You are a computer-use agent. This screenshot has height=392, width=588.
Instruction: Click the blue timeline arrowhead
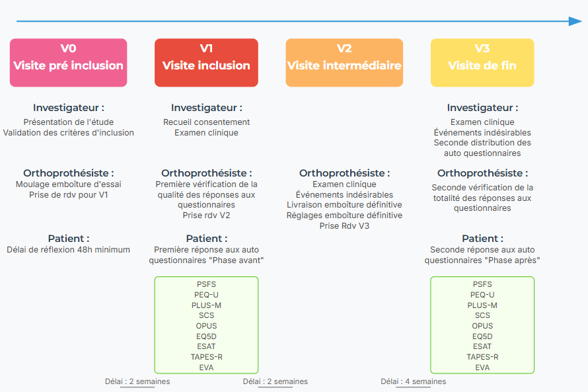coord(575,21)
